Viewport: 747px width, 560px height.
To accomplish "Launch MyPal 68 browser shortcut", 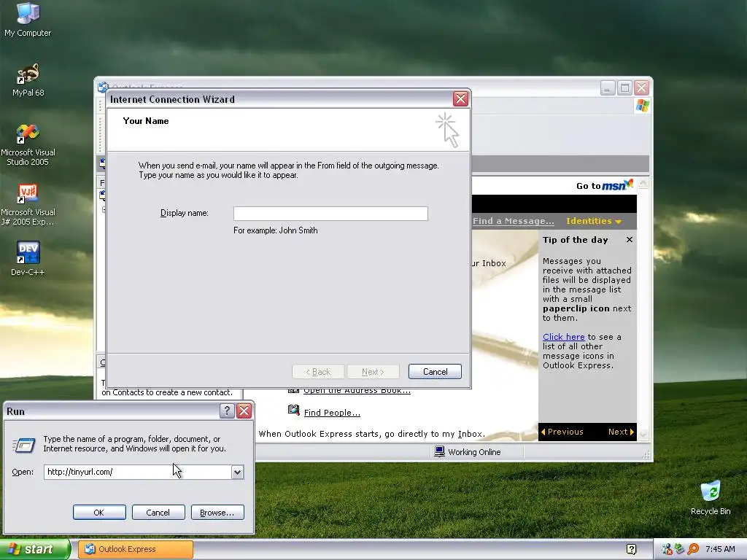I will (x=28, y=79).
